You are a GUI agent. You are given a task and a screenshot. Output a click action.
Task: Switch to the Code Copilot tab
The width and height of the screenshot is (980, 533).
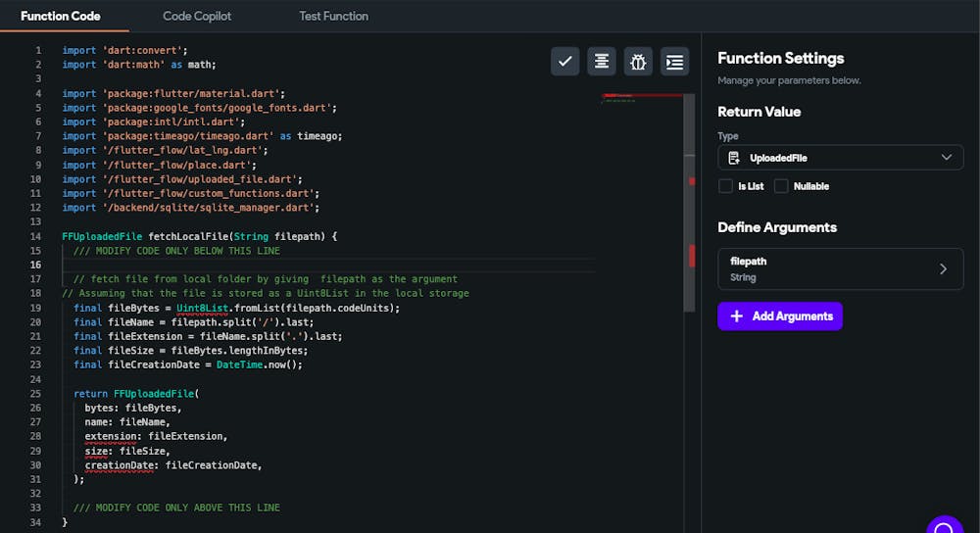(197, 17)
